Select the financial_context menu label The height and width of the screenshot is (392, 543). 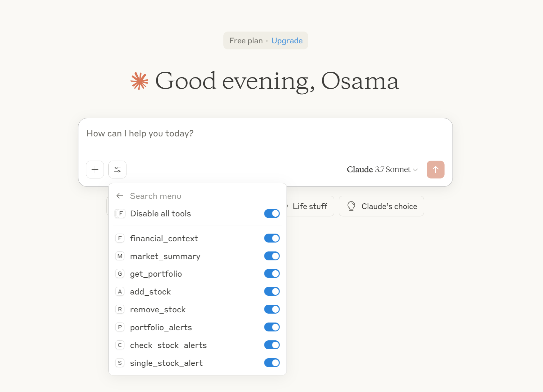(x=164, y=238)
